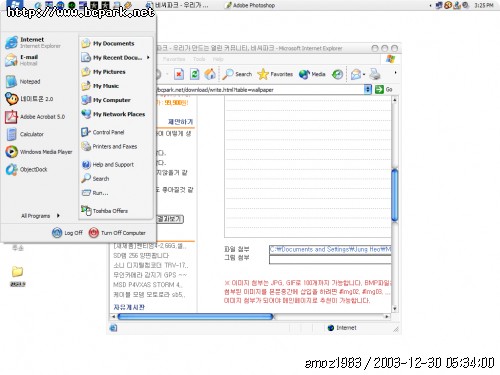
Task: Expand hidden system tray icons arrow
Action: 430,5
